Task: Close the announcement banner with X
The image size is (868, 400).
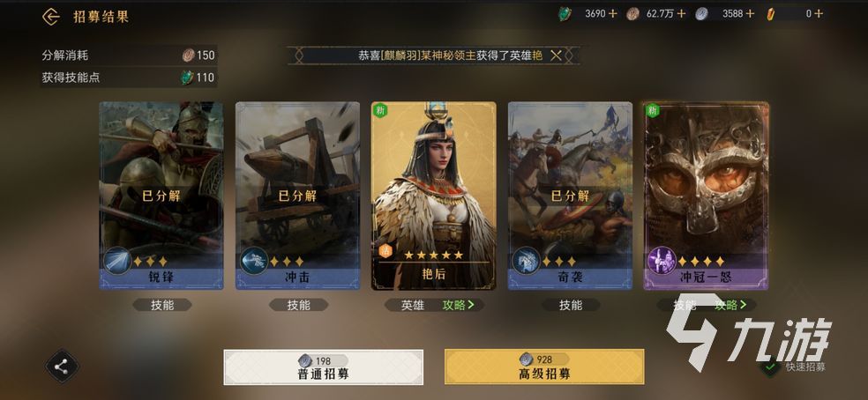Action: (556, 56)
